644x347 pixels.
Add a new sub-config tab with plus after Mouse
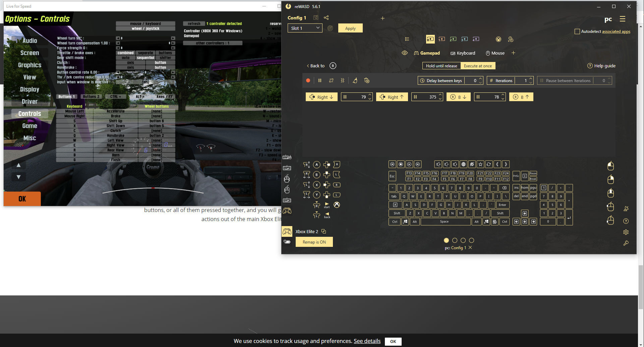click(513, 53)
